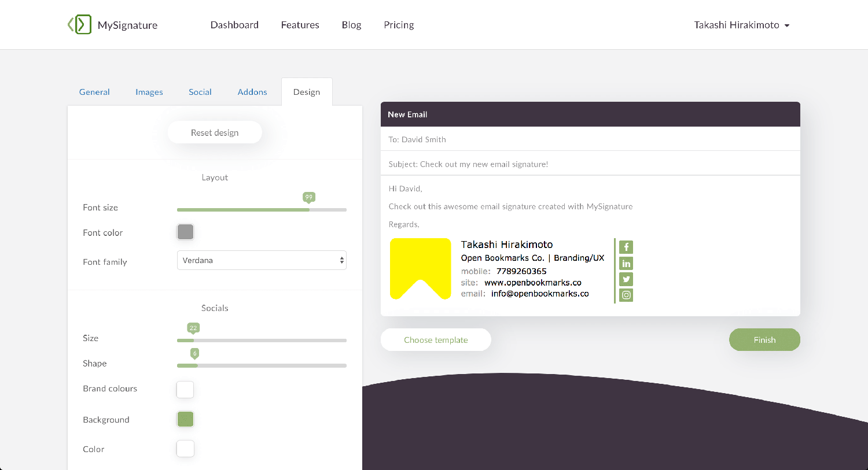Click the mobile number 7789260365
This screenshot has height=470, width=868.
click(521, 271)
